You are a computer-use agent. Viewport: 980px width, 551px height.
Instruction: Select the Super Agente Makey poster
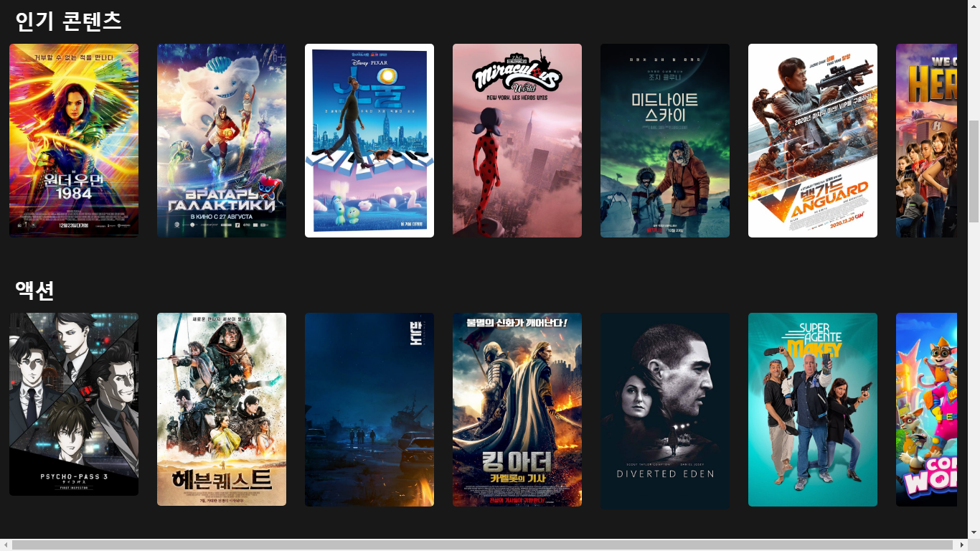(x=813, y=410)
